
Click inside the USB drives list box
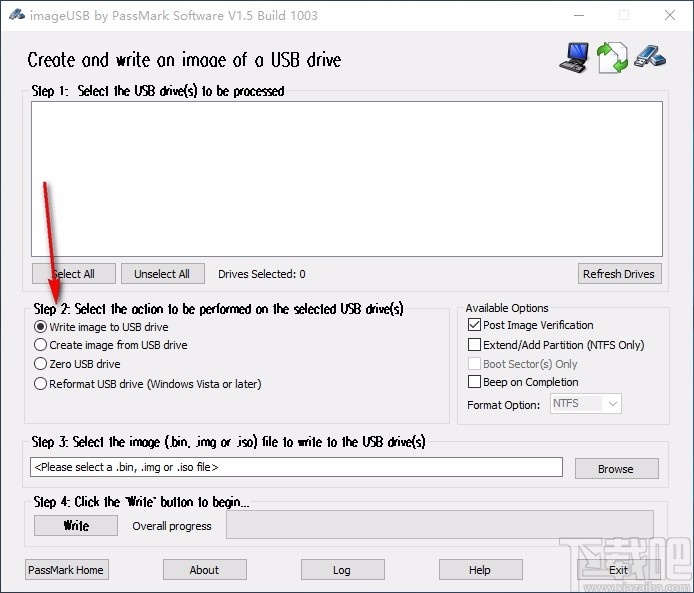[x=347, y=179]
